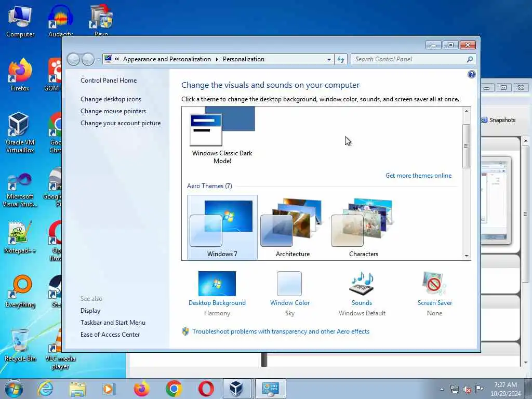Viewport: 532px width, 399px height.
Task: Select the Audacity desktop shortcut
Action: [x=60, y=21]
